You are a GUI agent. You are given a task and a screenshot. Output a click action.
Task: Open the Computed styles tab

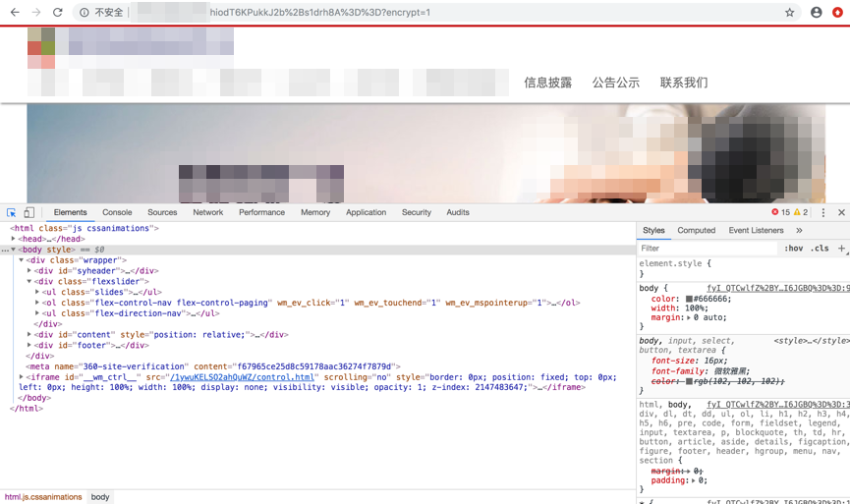pyautogui.click(x=696, y=230)
